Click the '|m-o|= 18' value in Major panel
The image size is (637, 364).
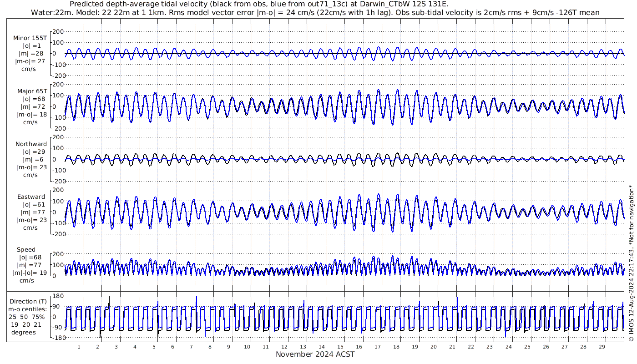click(32, 115)
